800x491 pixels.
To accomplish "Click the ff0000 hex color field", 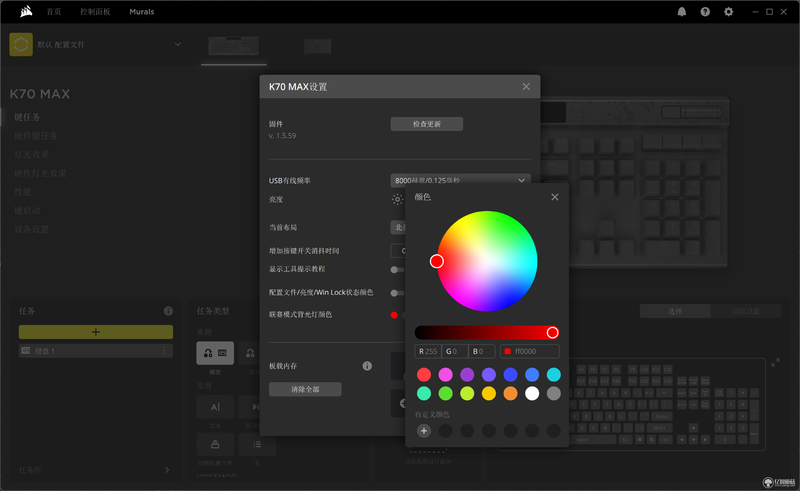I will click(530, 351).
